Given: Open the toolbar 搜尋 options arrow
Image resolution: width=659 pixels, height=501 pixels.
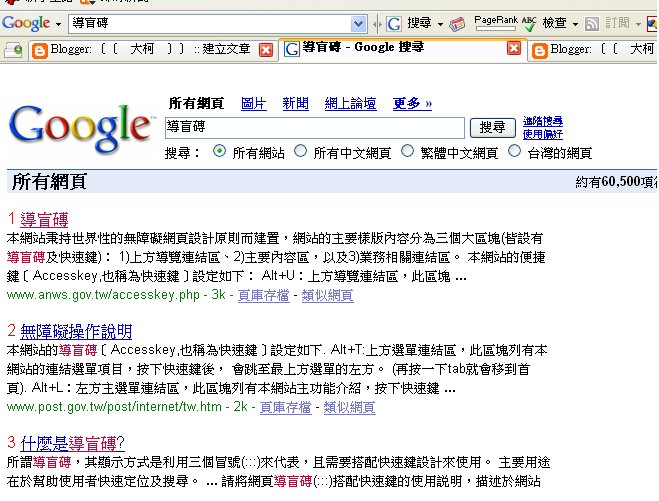Looking at the screenshot, I should tap(440, 24).
